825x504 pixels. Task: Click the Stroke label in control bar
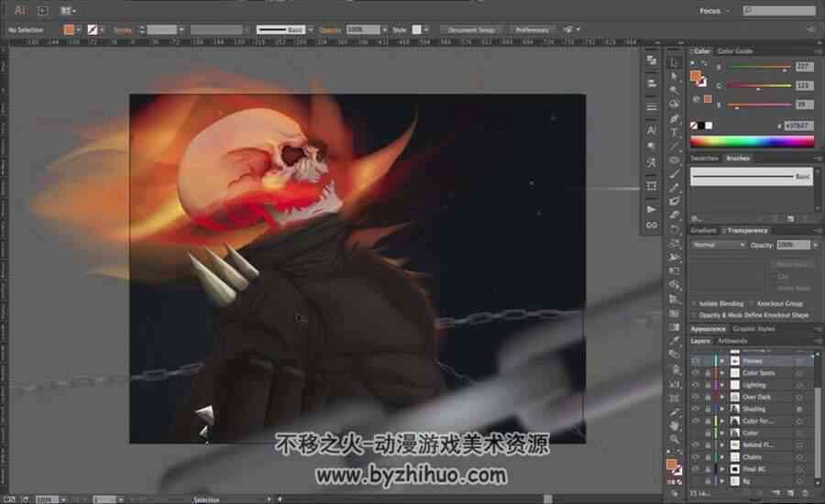click(x=123, y=30)
